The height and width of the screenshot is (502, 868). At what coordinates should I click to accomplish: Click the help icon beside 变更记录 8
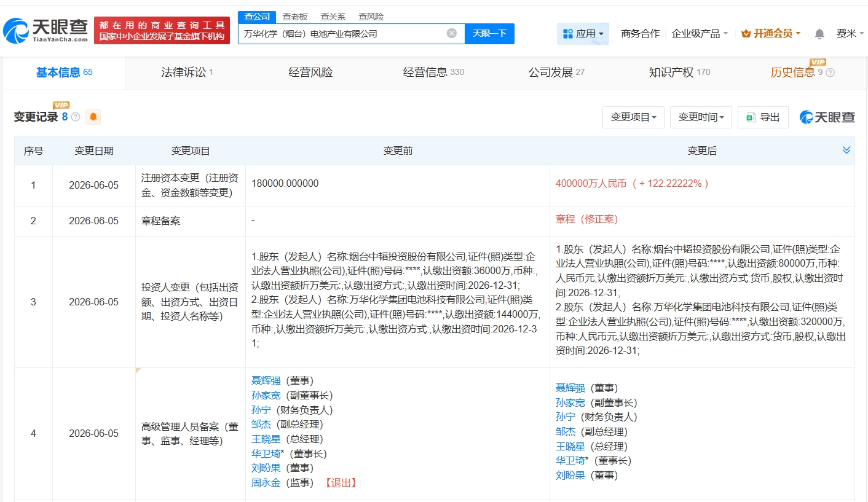[76, 117]
